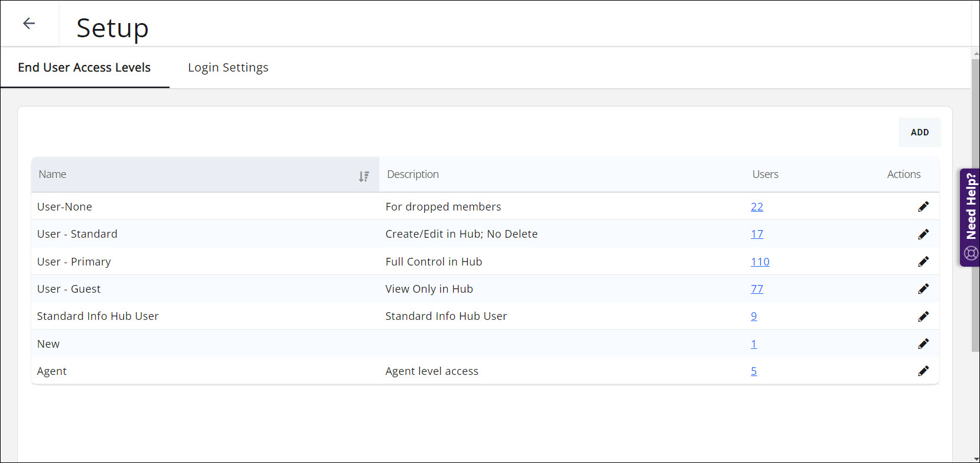This screenshot has height=463, width=980.
Task: Edit the Agent access level
Action: (924, 371)
